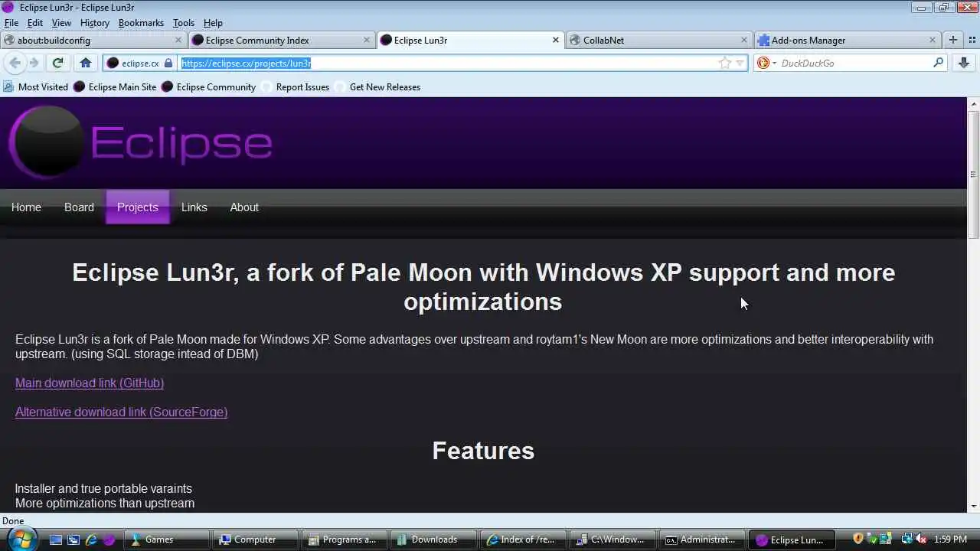This screenshot has height=551, width=980.
Task: Go to Board in site navigation
Action: 79,207
